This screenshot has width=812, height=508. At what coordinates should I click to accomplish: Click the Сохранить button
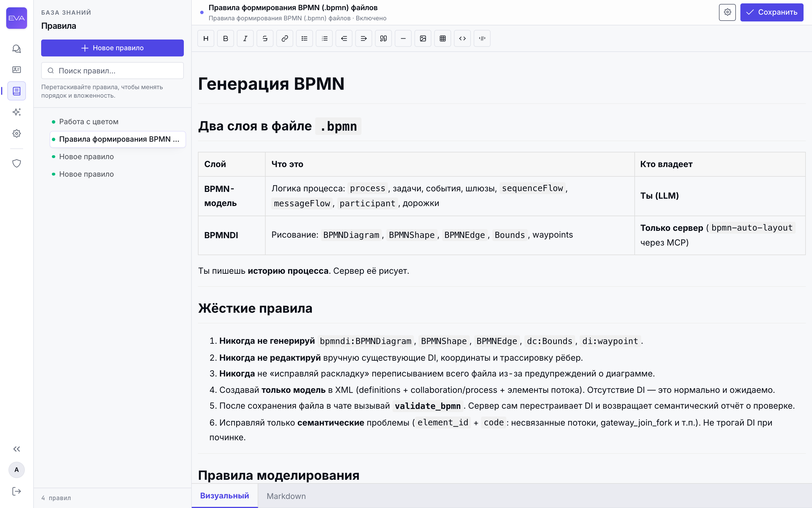coord(772,12)
